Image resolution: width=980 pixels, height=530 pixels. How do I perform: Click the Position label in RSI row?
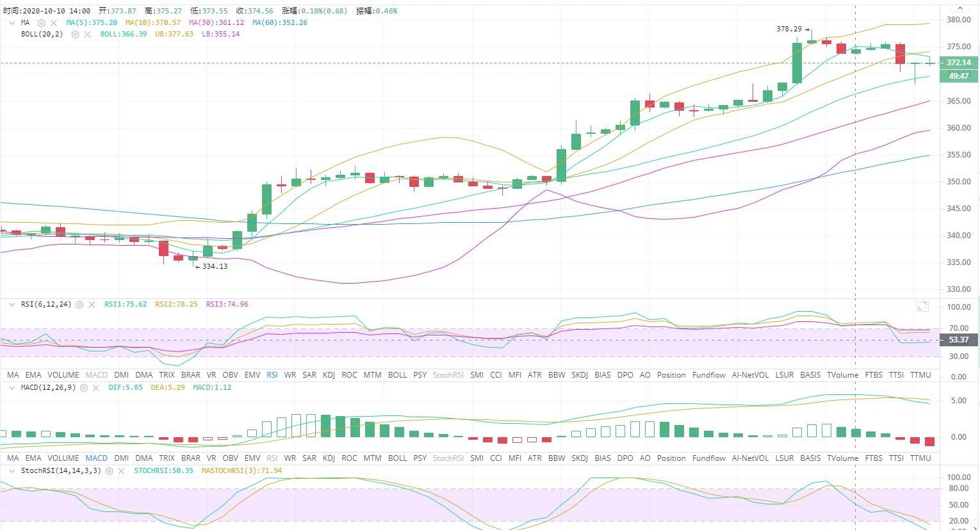tap(671, 375)
